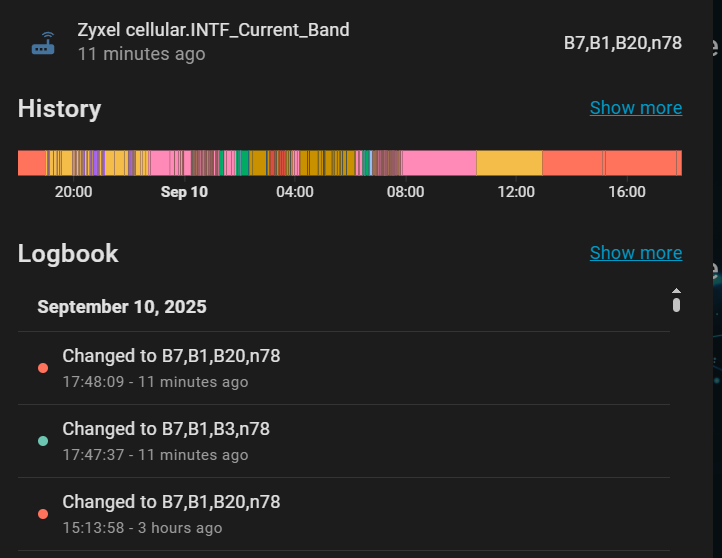Click the 08:00 time label on history axis
This screenshot has height=558, width=722.
point(405,192)
